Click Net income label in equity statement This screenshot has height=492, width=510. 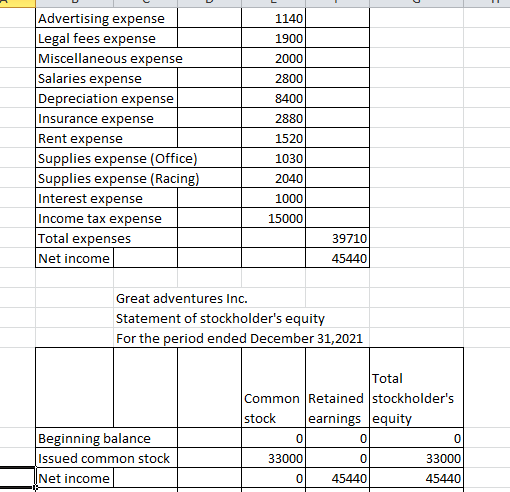[x=74, y=478]
